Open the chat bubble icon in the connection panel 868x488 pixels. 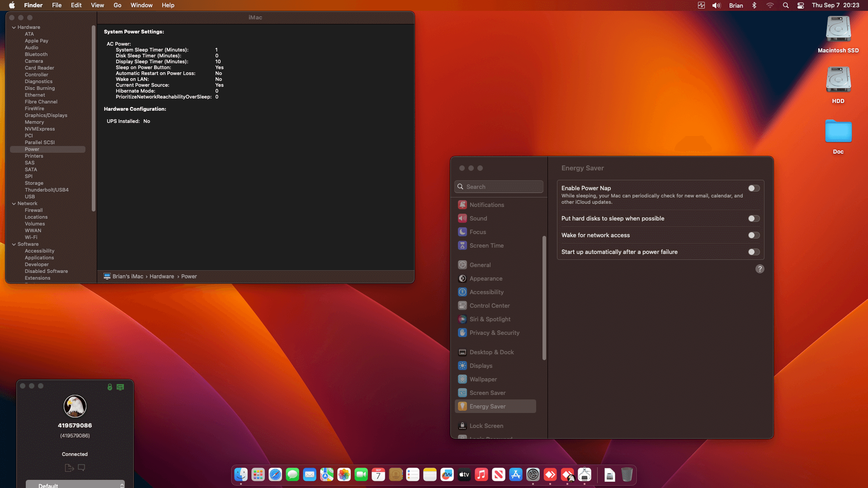pos(81,468)
